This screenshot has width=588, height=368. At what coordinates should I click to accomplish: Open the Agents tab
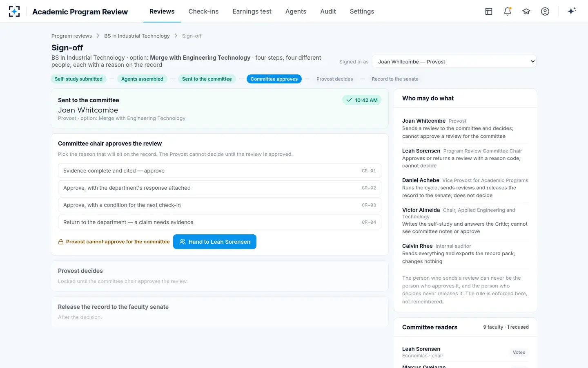click(x=296, y=11)
